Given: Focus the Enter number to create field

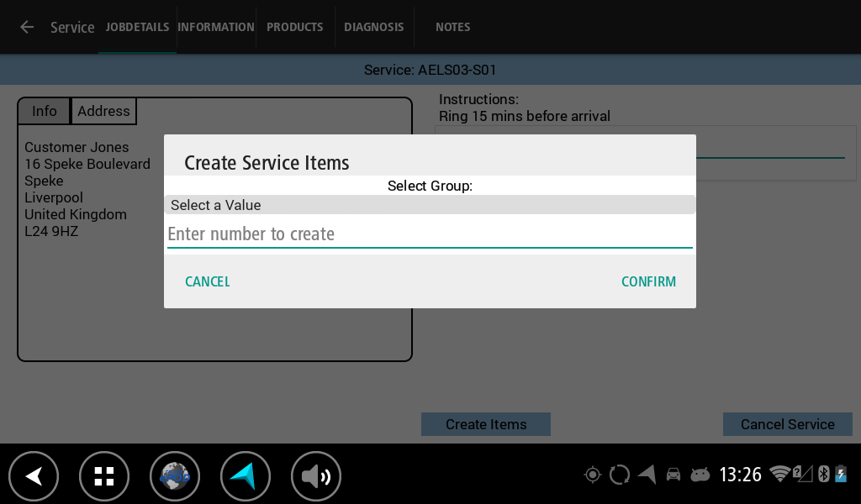Looking at the screenshot, I should pyautogui.click(x=430, y=234).
